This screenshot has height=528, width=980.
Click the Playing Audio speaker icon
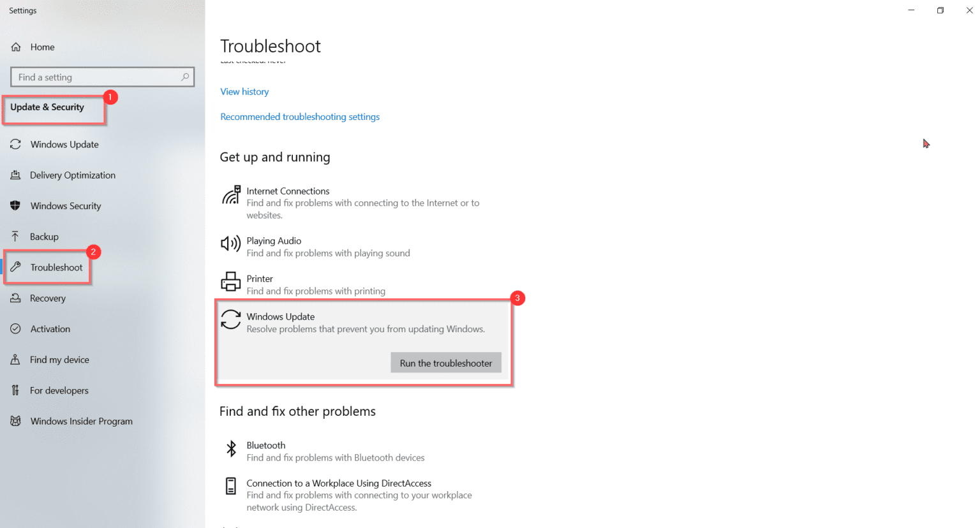click(x=231, y=244)
